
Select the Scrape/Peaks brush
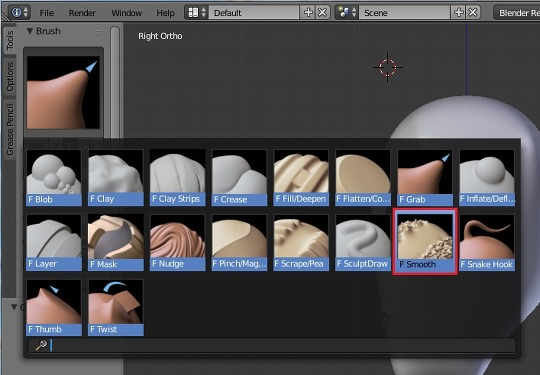301,242
